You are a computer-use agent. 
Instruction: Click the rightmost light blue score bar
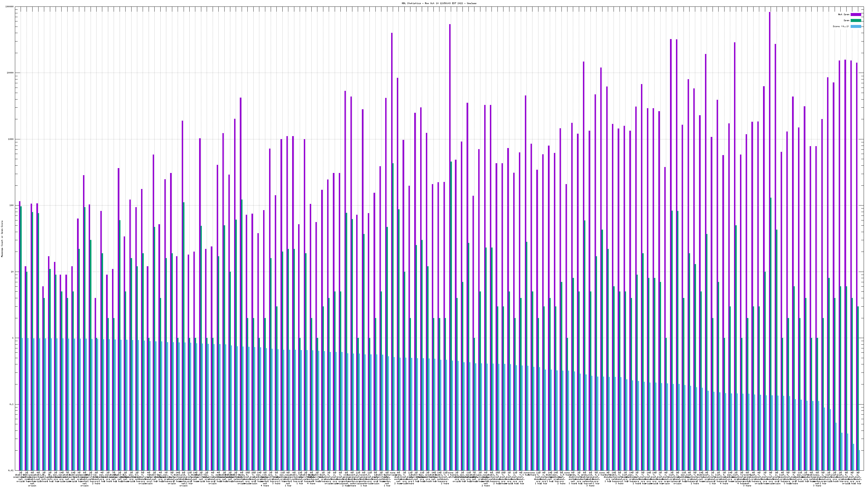(x=860, y=460)
